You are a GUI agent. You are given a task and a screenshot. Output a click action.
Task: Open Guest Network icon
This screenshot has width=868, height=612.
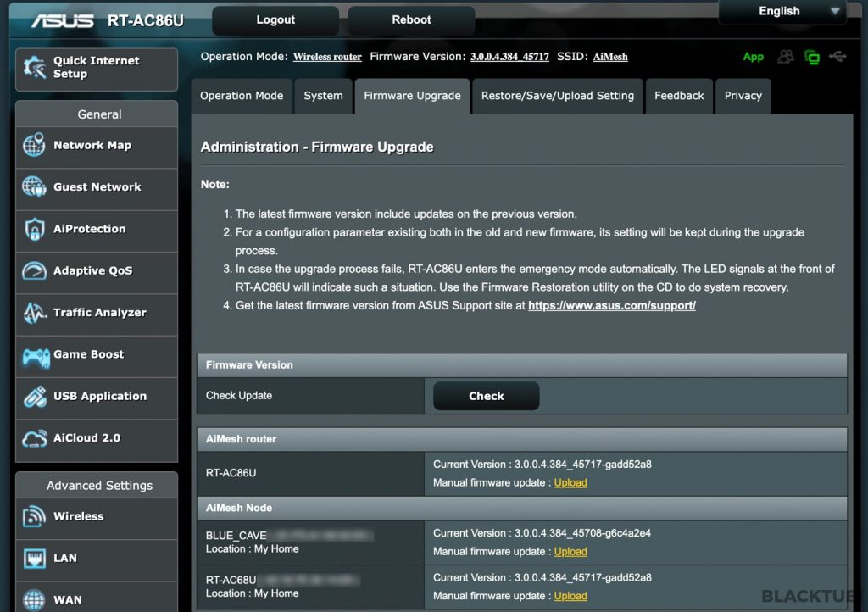tap(34, 187)
